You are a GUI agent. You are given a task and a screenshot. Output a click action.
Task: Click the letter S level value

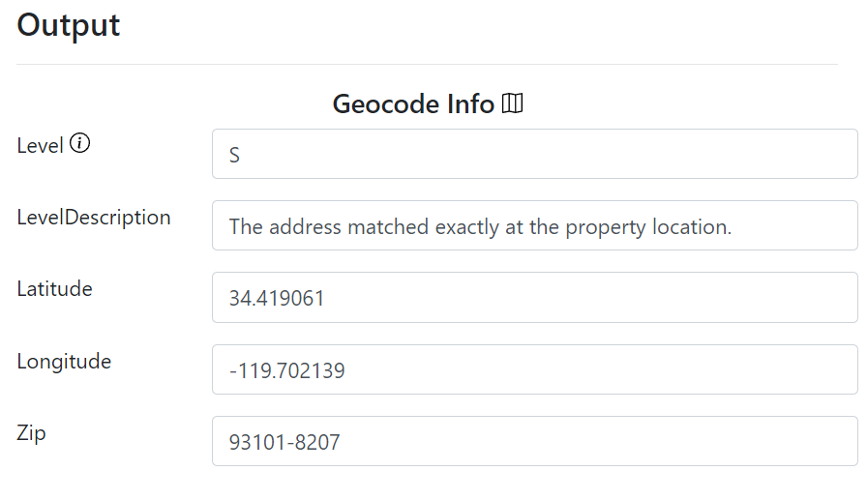point(234,155)
